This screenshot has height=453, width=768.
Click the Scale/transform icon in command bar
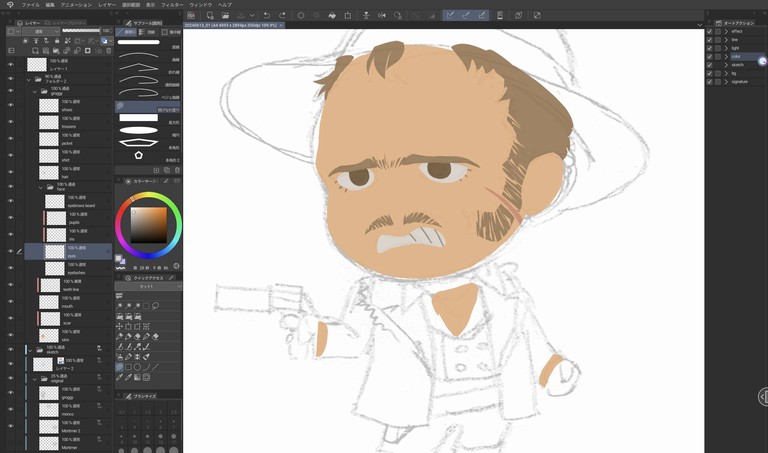(x=347, y=16)
